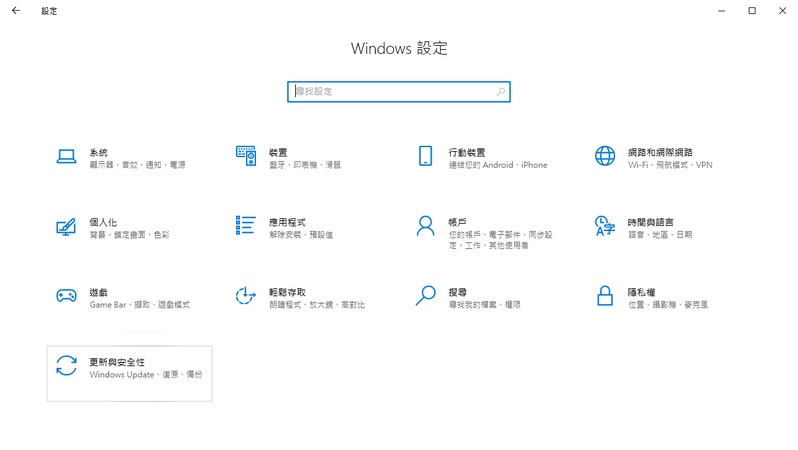Open 裝置 via keyboard and speaker icon
This screenshot has height=450, width=798.
(246, 156)
